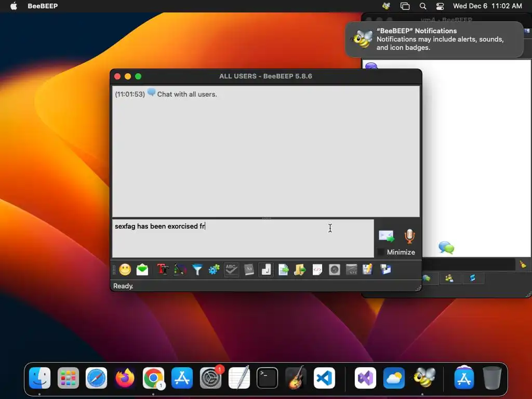The image size is (532, 399).
Task: Open the blue scroll tab in vm4 window
Action: [472, 278]
